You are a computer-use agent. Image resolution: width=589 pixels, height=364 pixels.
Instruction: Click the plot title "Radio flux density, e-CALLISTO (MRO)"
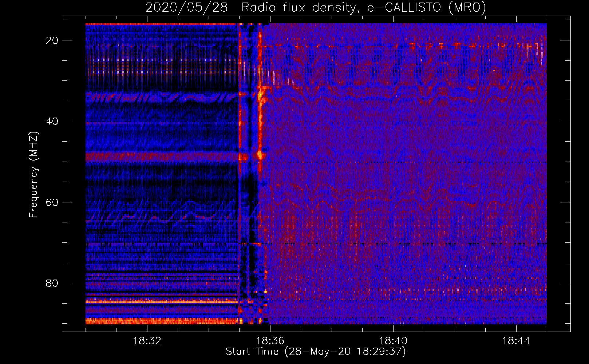tap(364, 8)
